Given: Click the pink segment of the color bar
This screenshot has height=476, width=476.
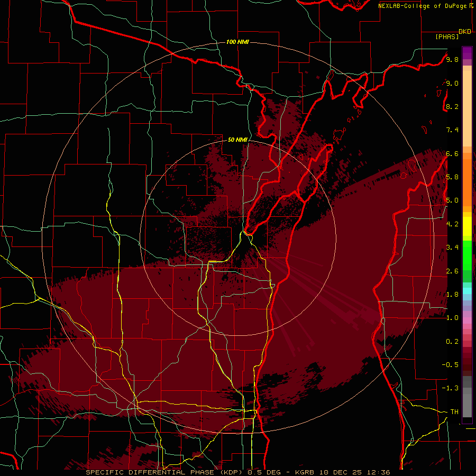Looking at the screenshot, I should click(467, 321).
